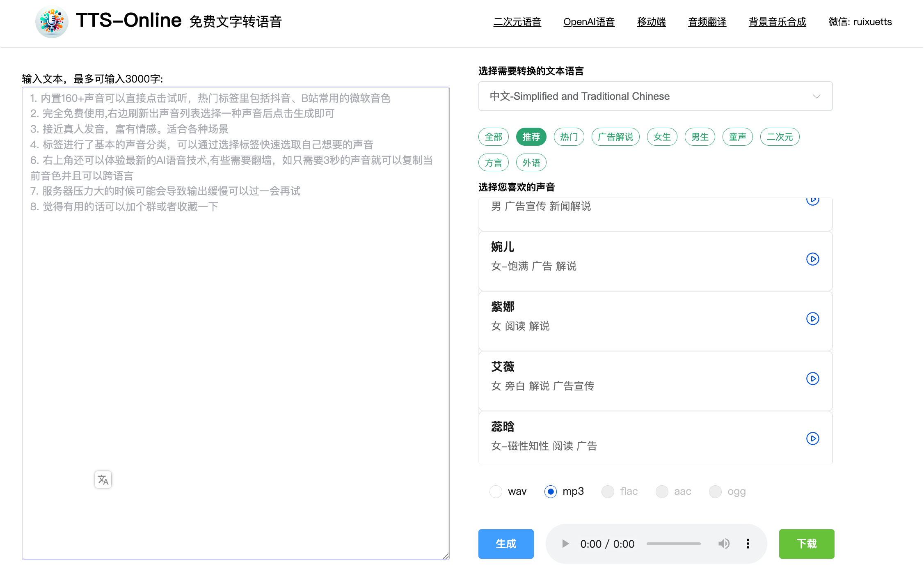Expand language list via chevron arrow
Viewport: 924px width, 583px height.
click(x=817, y=96)
